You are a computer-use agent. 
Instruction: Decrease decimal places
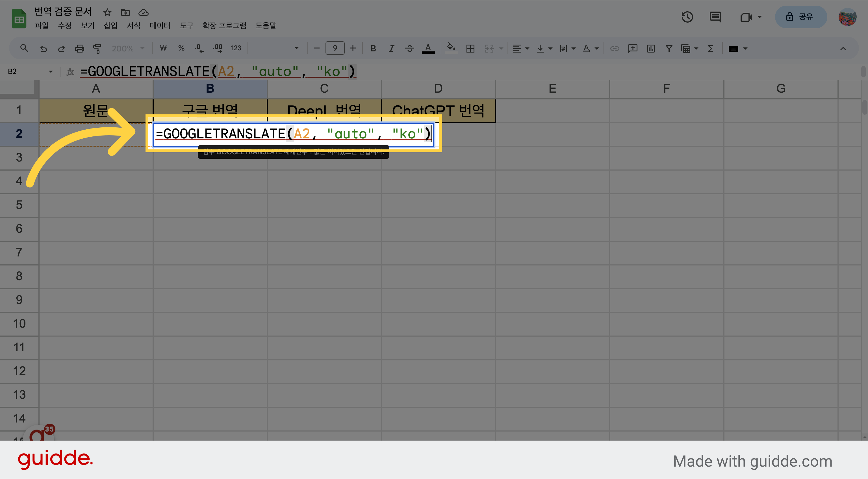click(199, 48)
